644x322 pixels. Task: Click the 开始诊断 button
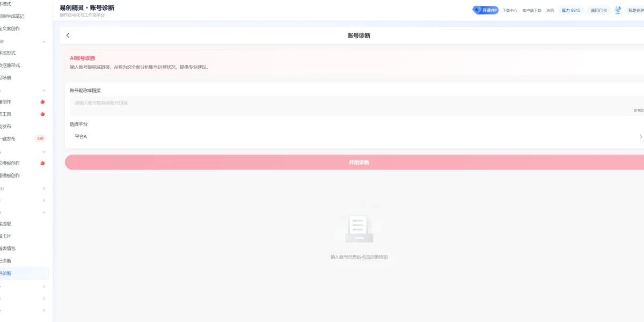coord(354,162)
